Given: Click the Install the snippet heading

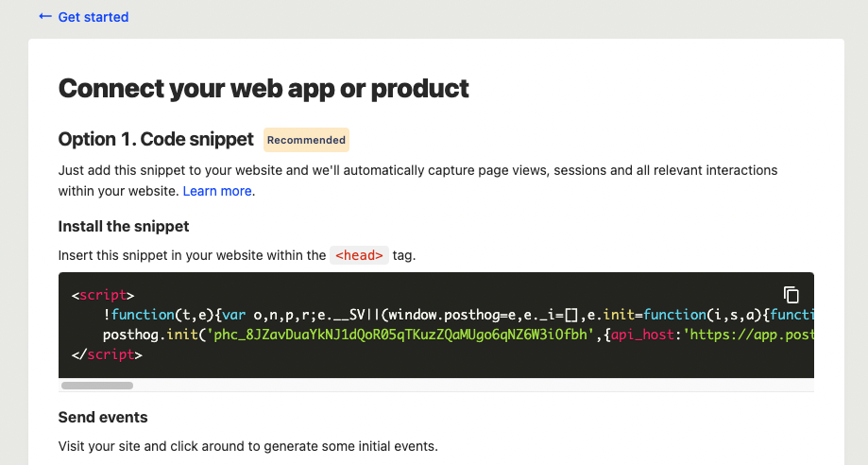Looking at the screenshot, I should [124, 226].
